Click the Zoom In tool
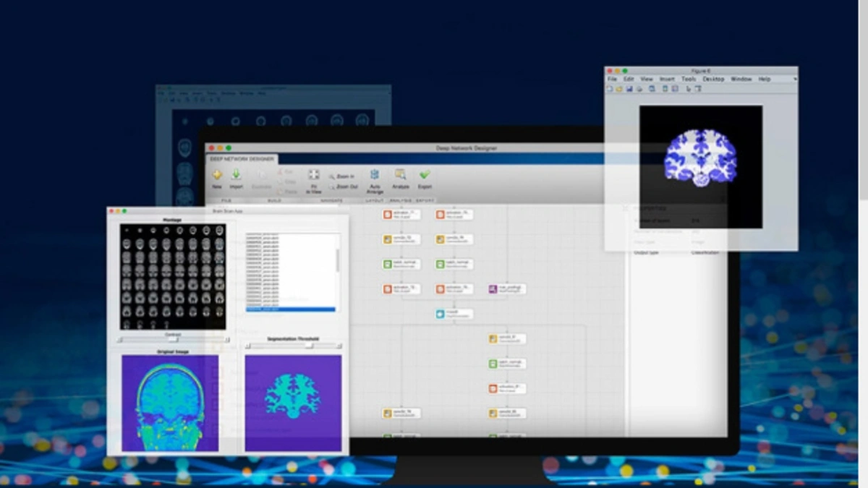 341,176
